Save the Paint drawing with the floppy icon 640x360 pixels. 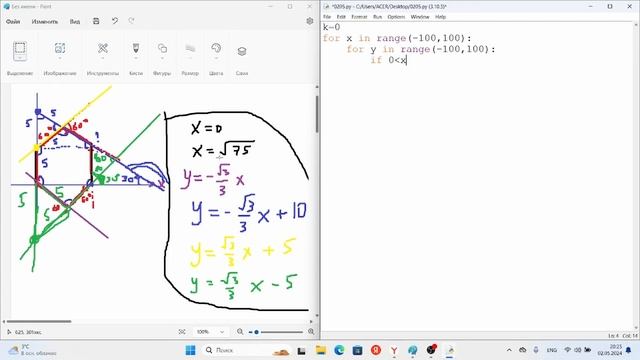(x=96, y=21)
